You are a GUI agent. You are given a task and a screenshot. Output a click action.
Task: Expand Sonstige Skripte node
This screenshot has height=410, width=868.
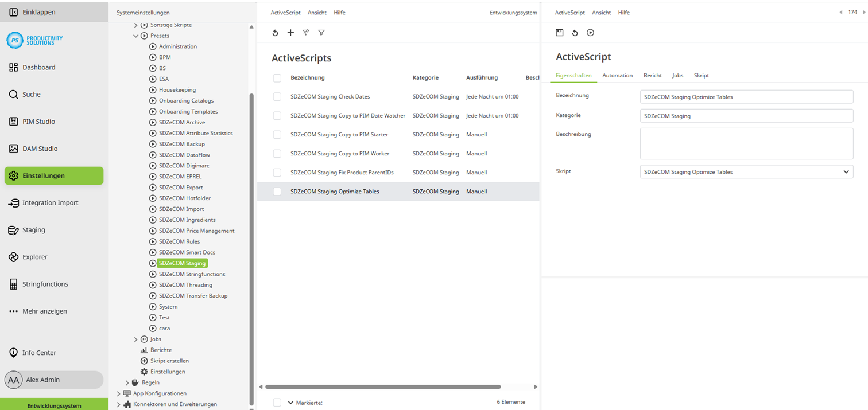[136, 25]
